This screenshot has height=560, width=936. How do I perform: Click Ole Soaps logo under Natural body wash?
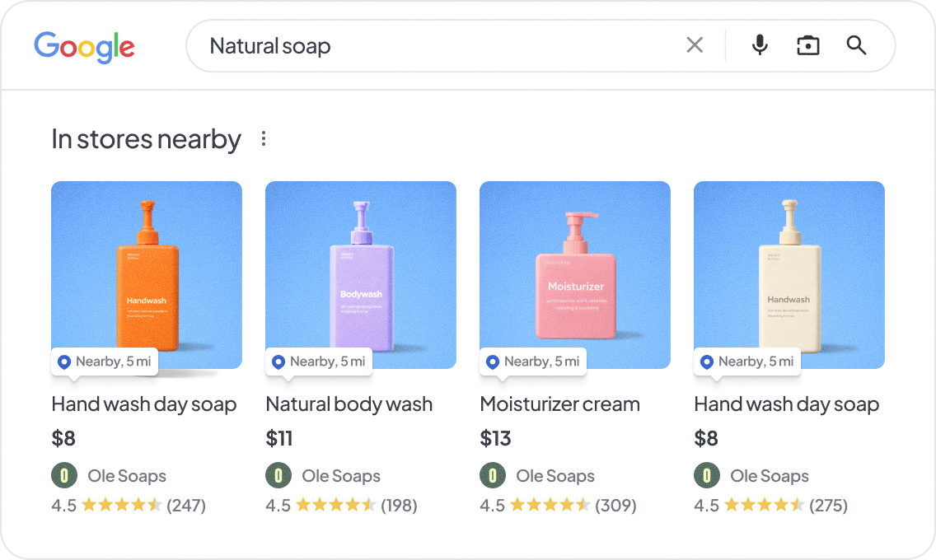point(278,475)
